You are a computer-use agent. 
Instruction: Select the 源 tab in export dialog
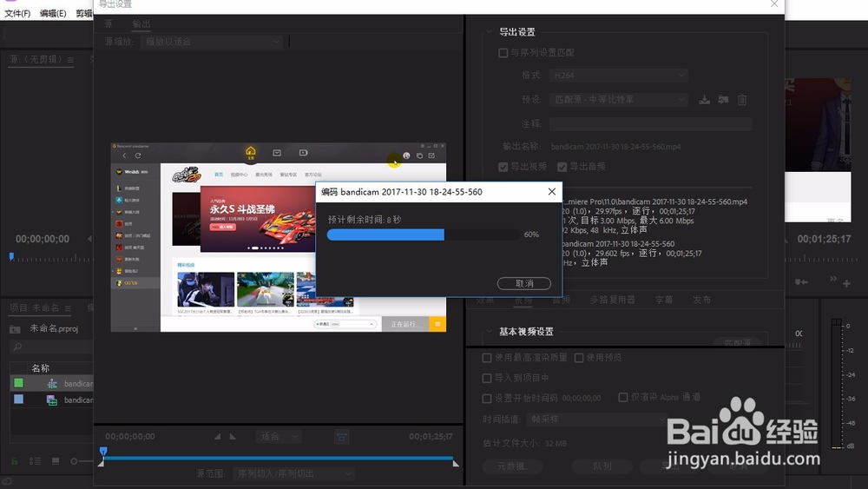tap(108, 23)
